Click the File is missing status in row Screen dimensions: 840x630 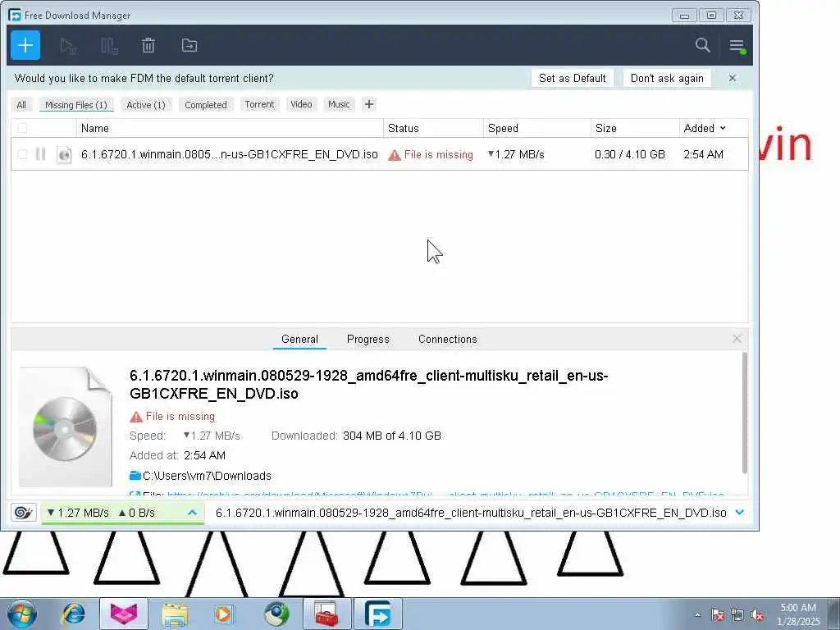431,155
